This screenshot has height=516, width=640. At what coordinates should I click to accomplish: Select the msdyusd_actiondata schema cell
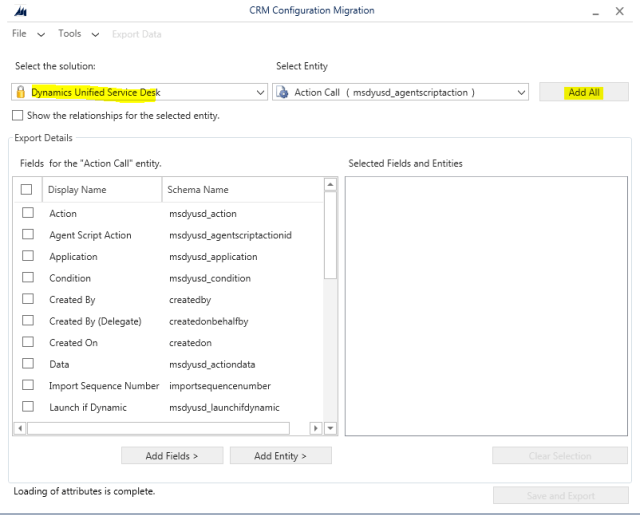pos(212,365)
